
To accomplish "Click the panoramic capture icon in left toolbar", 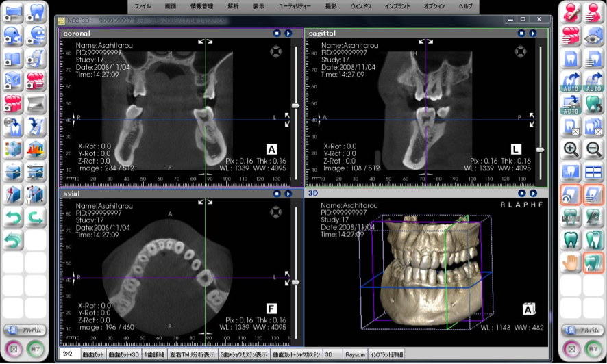I will [x=13, y=13].
